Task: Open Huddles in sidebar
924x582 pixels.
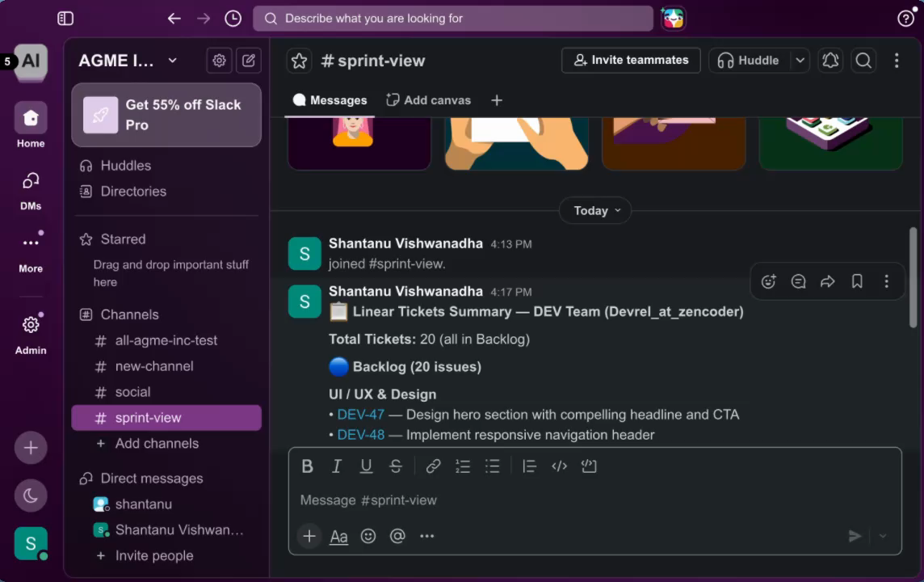Action: point(166,166)
